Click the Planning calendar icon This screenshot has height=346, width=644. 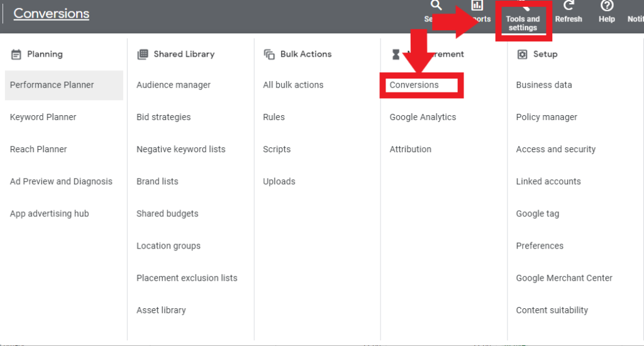16,55
